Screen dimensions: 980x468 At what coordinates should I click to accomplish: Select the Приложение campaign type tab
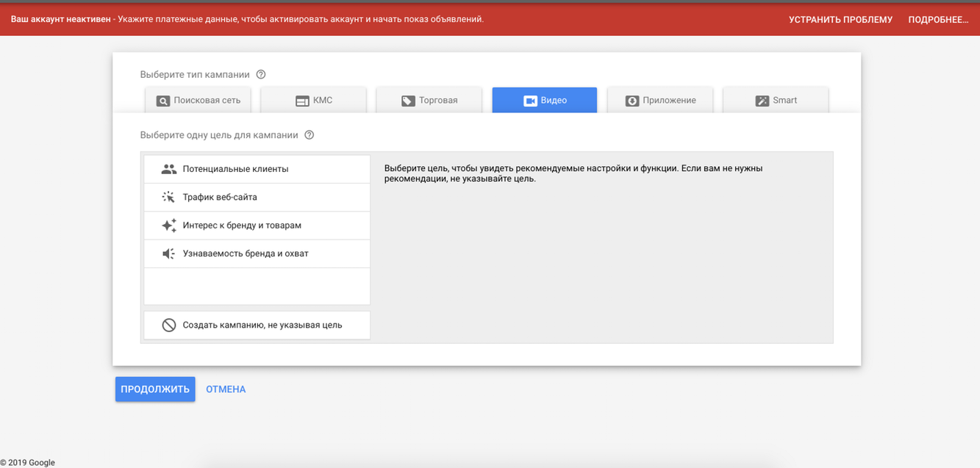(660, 100)
